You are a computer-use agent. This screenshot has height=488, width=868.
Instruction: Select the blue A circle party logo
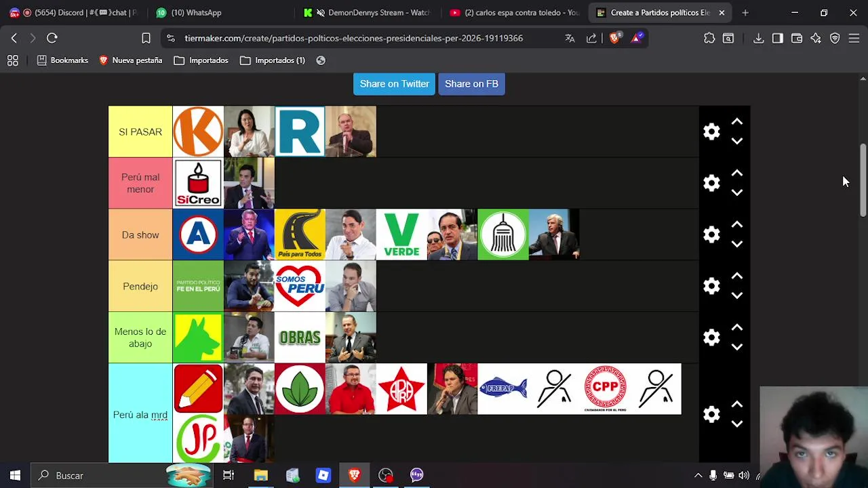coord(198,235)
